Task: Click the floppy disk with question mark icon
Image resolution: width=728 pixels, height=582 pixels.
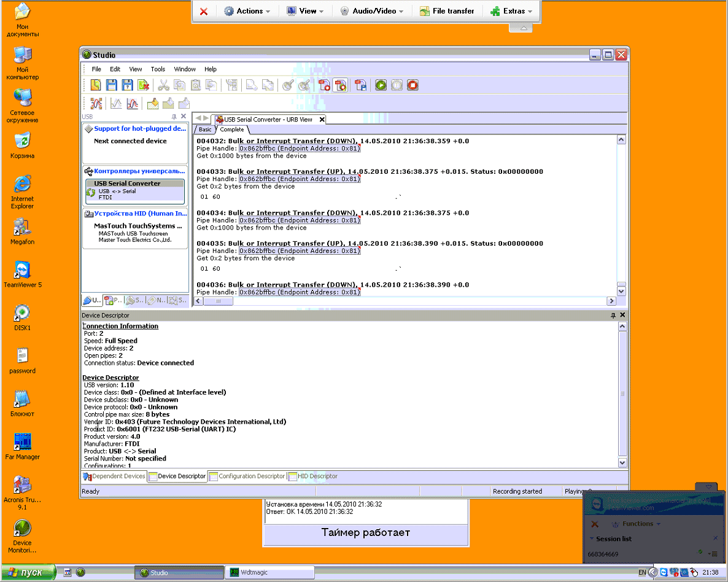Action: pos(127,85)
